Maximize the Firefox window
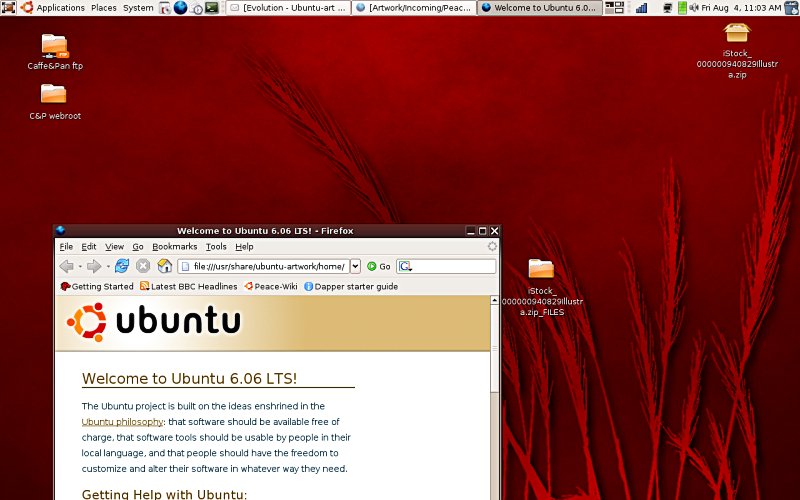This screenshot has width=800, height=500. click(482, 231)
